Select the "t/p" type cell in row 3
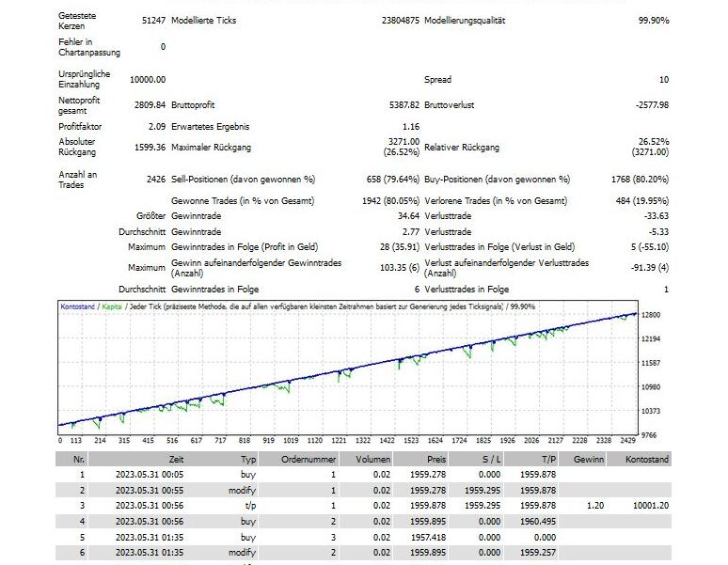This screenshot has height=565, width=728. 248,506
